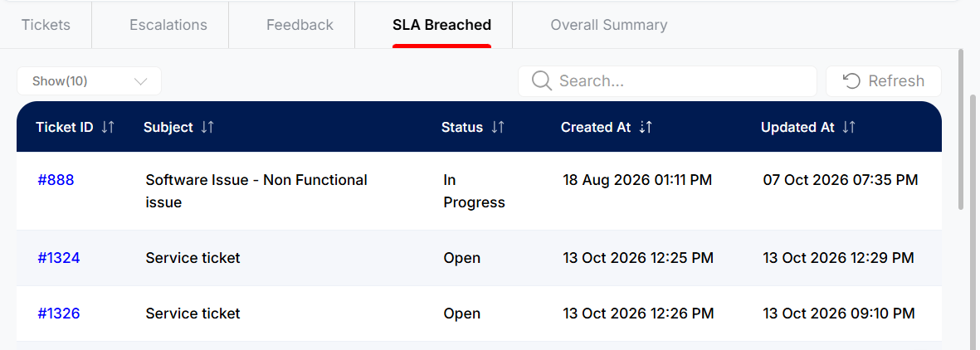Focus the Search input field
Image resolution: width=980 pixels, height=350 pixels.
667,81
